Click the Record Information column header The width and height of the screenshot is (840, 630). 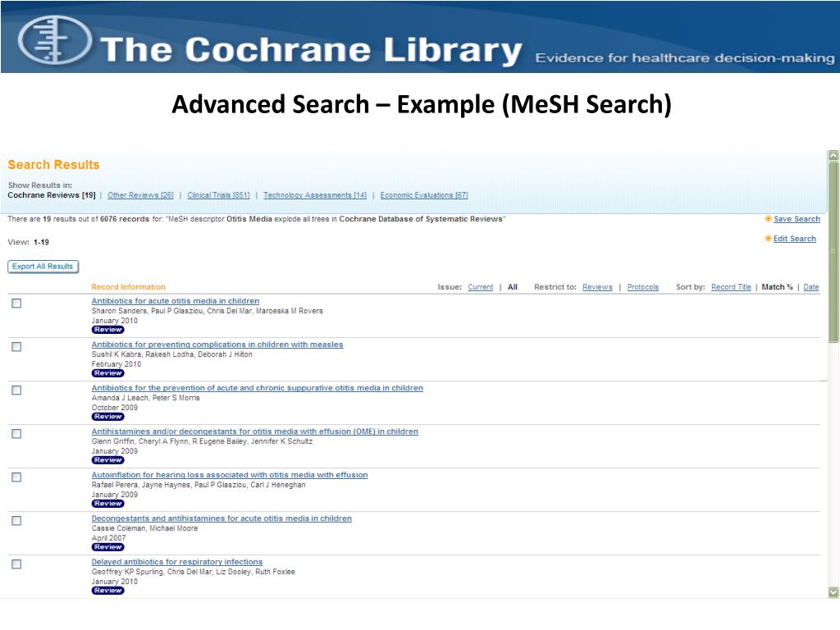click(129, 287)
